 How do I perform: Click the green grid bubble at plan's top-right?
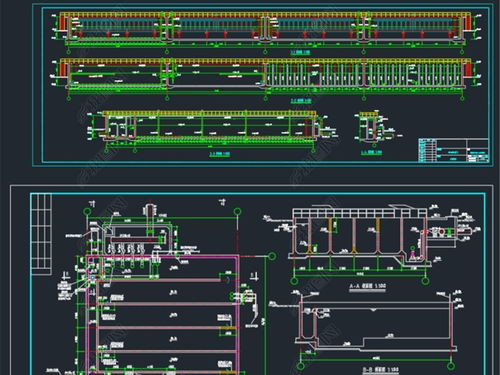coord(237,211)
